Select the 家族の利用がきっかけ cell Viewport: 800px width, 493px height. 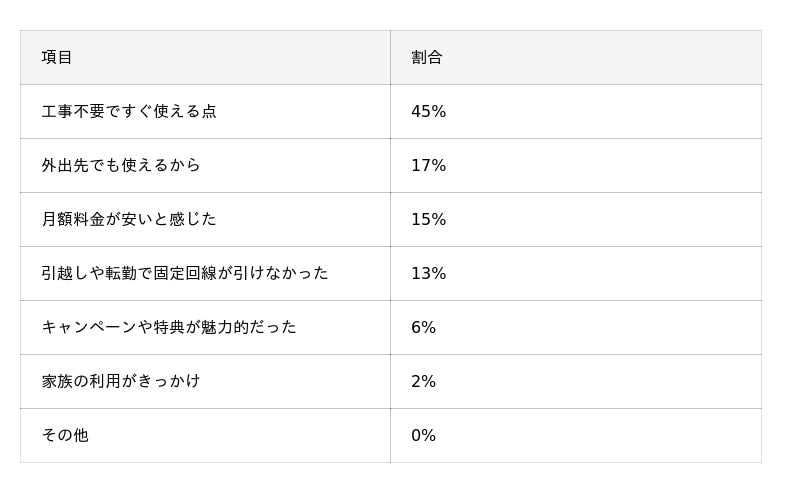pos(121,382)
